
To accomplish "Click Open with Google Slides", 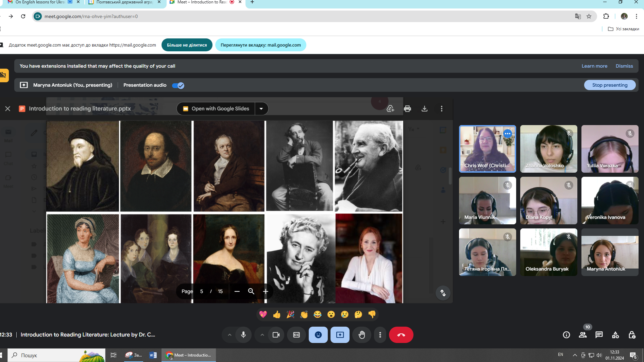I will pyautogui.click(x=216, y=108).
